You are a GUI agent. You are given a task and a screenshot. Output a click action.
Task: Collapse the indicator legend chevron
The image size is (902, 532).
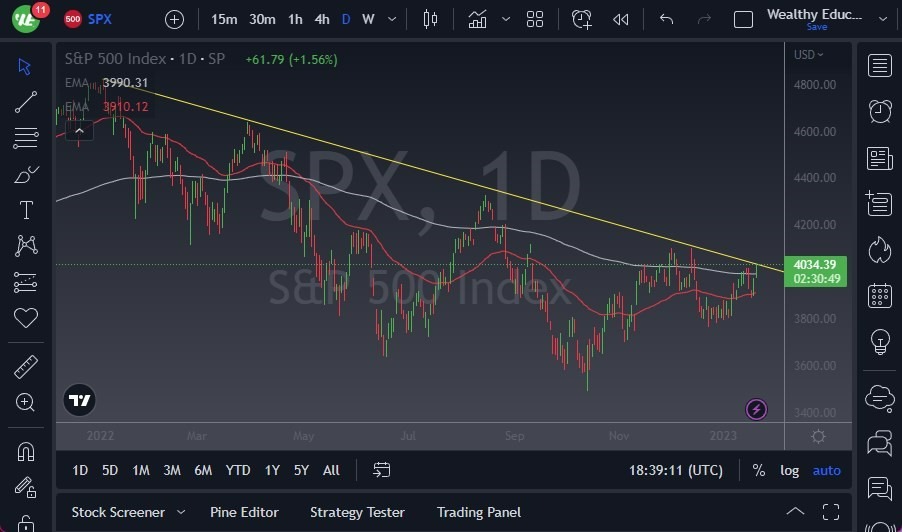79,131
